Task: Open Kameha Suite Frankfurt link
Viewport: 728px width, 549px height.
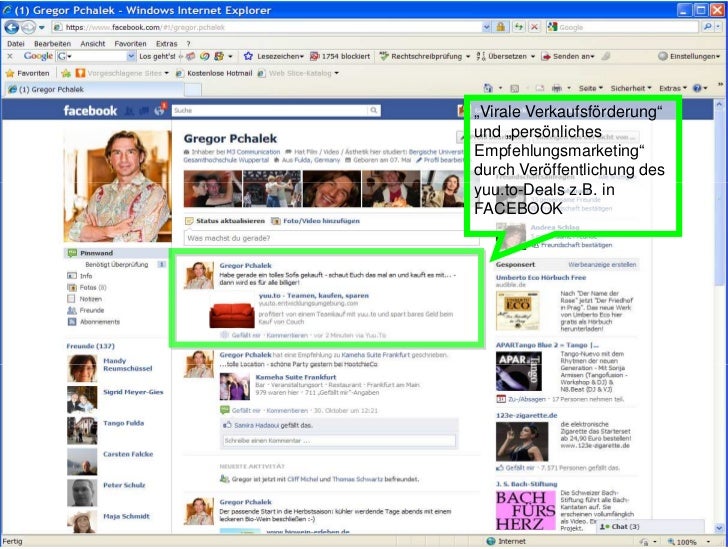Action: 296,377
